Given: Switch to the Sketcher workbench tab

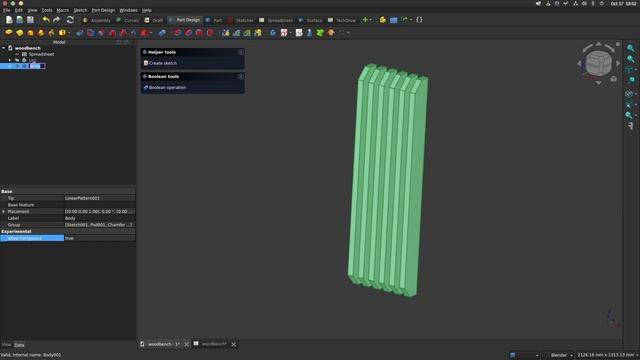Looking at the screenshot, I should click(241, 20).
